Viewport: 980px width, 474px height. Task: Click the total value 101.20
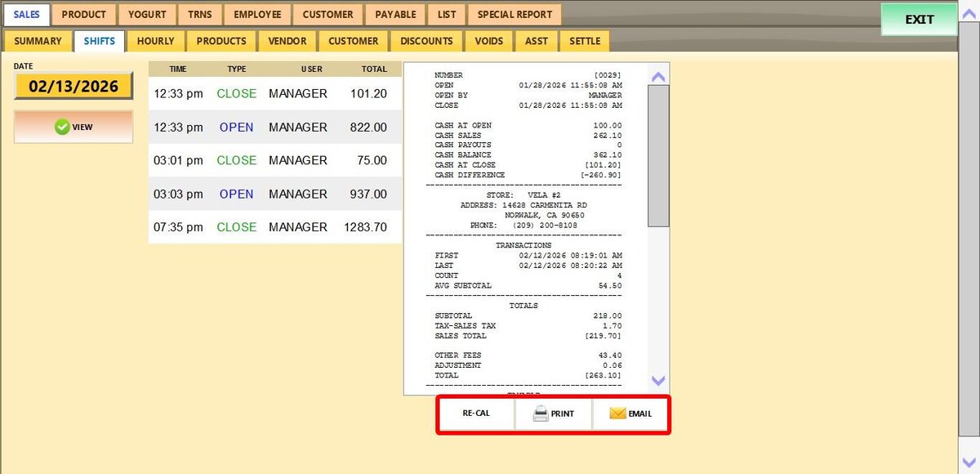coord(368,94)
